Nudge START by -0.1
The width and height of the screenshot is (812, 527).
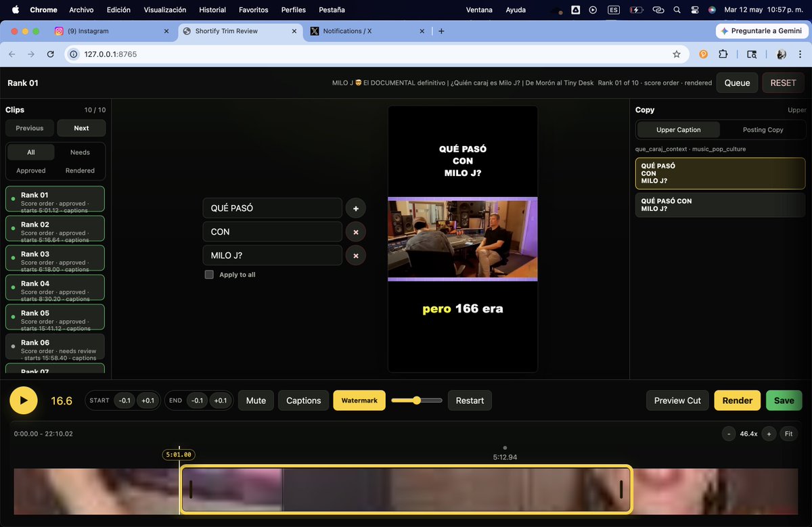coord(125,400)
